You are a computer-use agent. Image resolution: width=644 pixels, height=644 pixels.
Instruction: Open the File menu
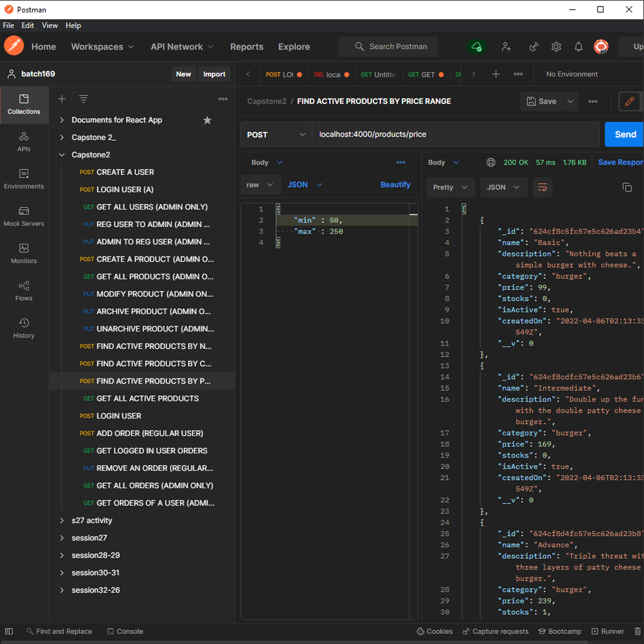(x=8, y=26)
